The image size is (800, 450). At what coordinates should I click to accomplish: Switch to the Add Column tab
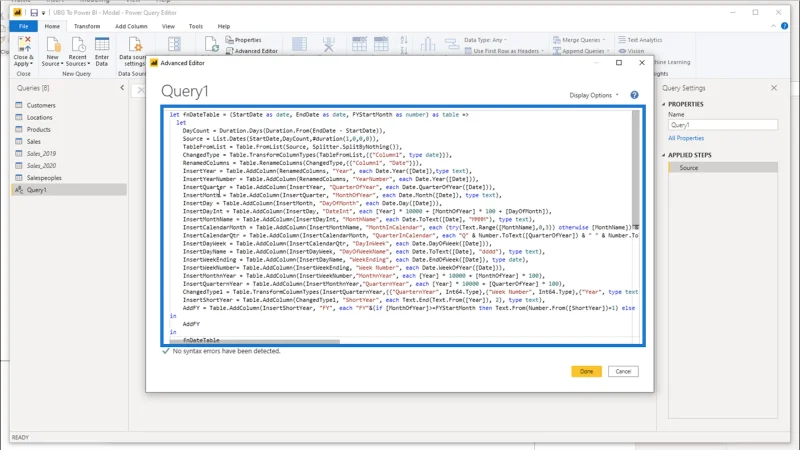[x=131, y=26]
